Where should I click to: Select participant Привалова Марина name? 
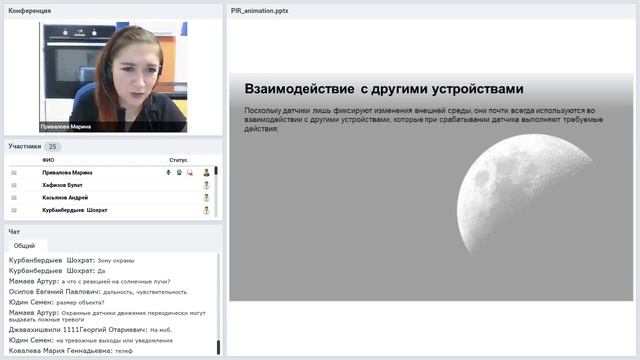[x=67, y=173]
